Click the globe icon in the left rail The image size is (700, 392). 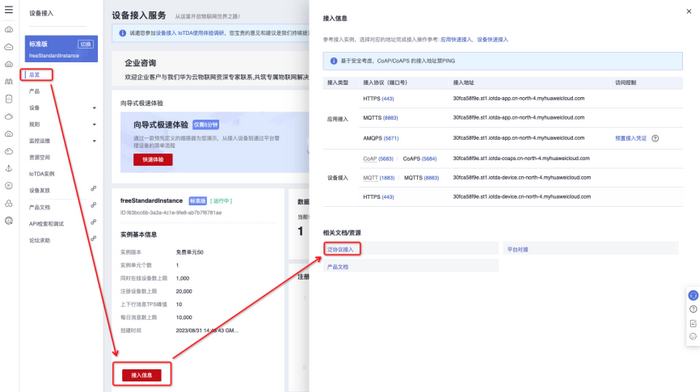[8, 221]
